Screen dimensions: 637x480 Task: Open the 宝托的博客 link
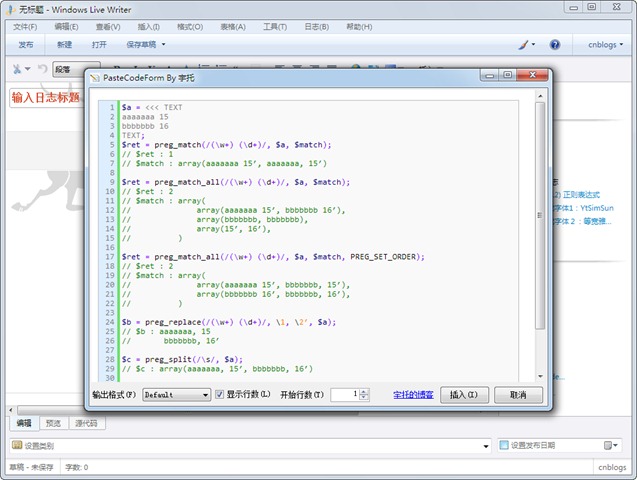coord(413,395)
